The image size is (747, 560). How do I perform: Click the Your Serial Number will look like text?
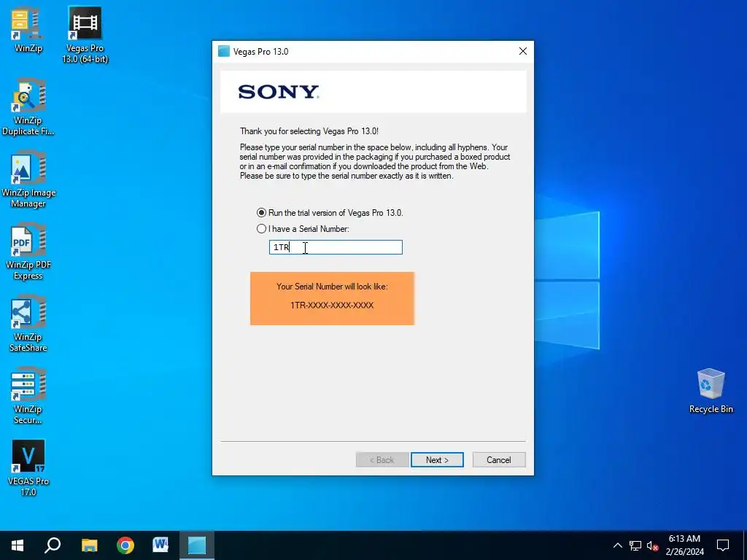(x=332, y=287)
